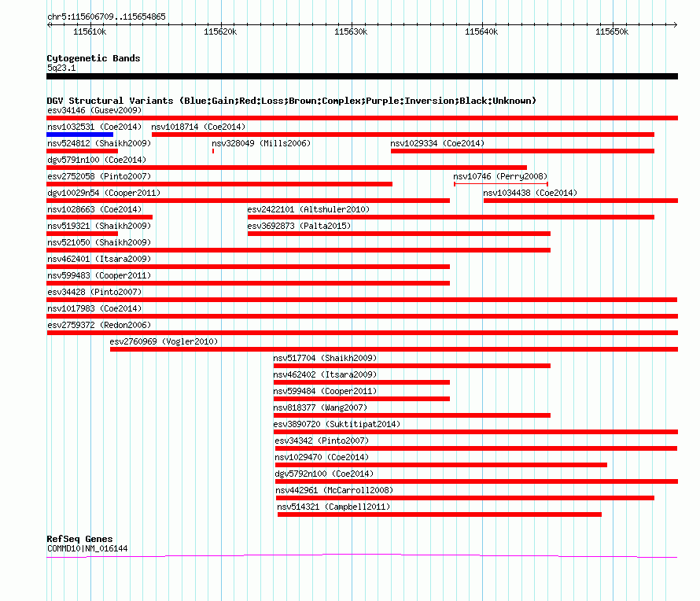Select the thin nsv10746 variant line
Screen dimensions: 700x601
tap(501, 184)
